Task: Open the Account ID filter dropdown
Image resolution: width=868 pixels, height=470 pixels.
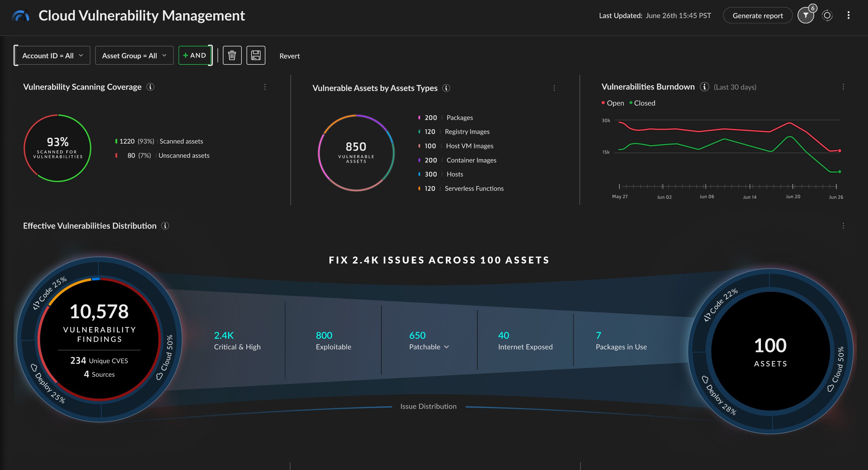Action: pos(52,55)
